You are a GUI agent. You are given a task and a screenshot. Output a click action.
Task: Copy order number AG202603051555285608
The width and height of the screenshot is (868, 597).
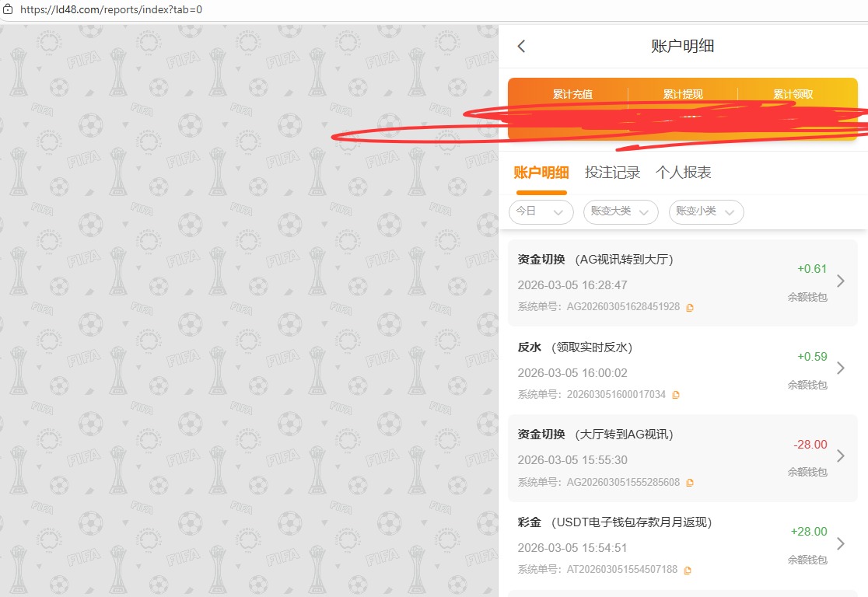tap(690, 483)
